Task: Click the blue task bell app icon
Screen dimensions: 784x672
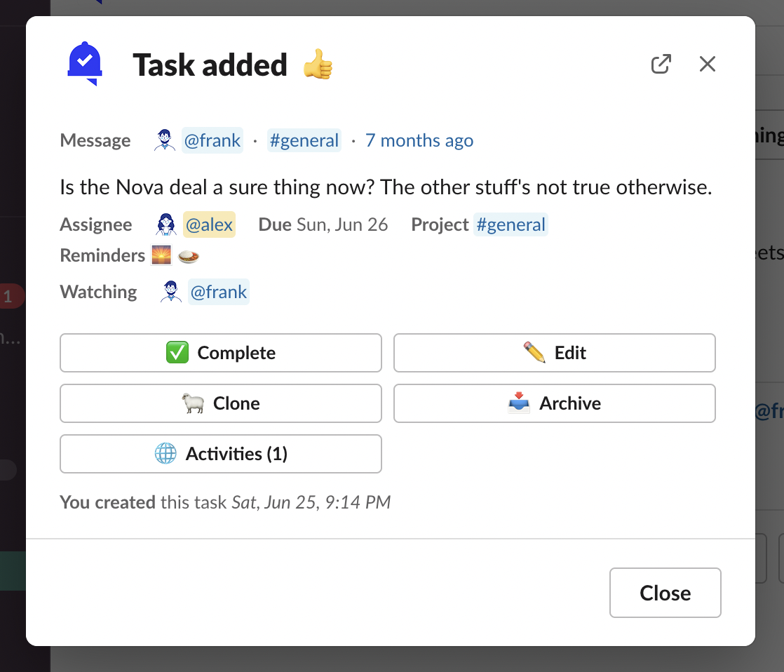Action: (85, 64)
